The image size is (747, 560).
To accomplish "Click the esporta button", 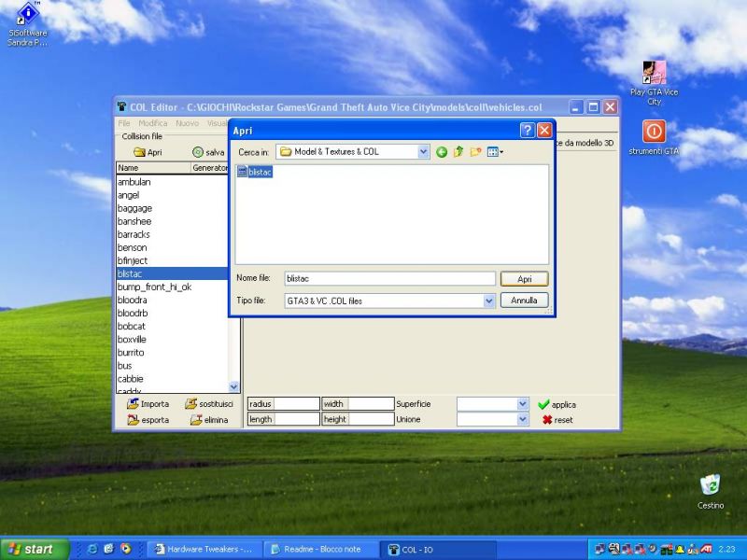I will pyautogui.click(x=148, y=420).
